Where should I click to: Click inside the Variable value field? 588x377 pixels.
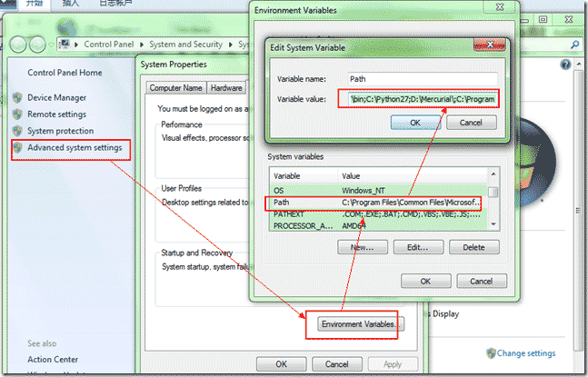click(422, 99)
